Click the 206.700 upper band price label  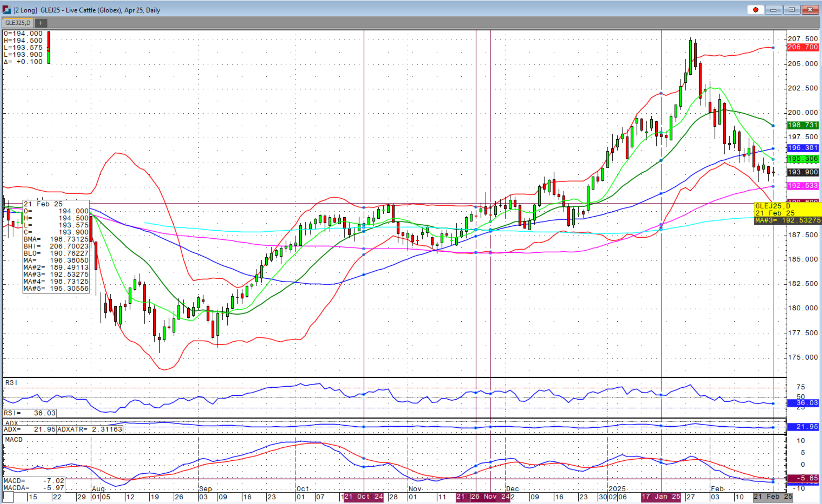click(803, 47)
